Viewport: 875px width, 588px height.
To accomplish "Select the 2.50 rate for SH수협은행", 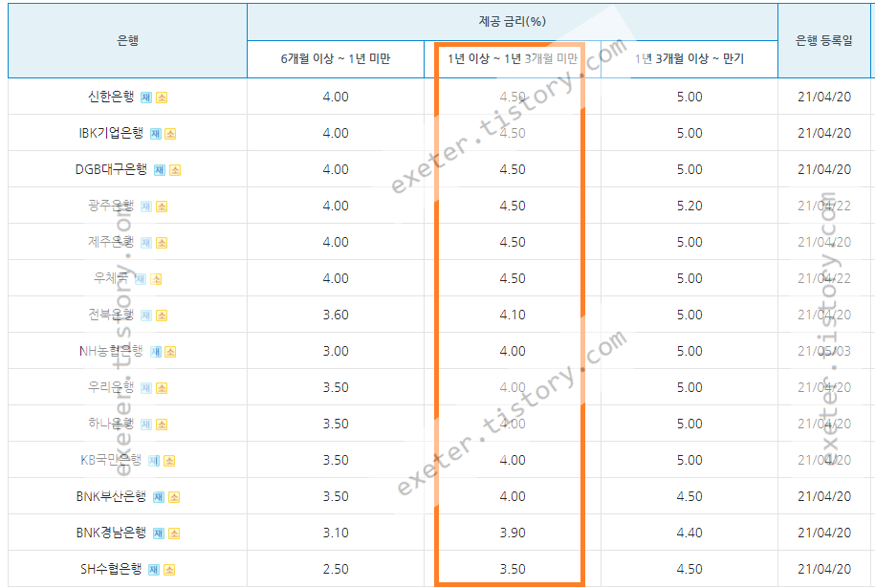I will pos(336,569).
